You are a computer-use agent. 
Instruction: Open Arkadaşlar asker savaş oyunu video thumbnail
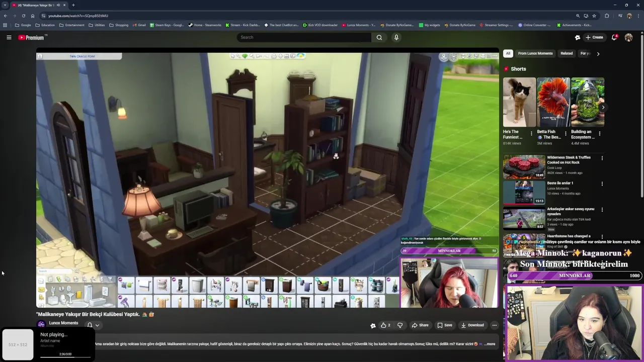(524, 218)
